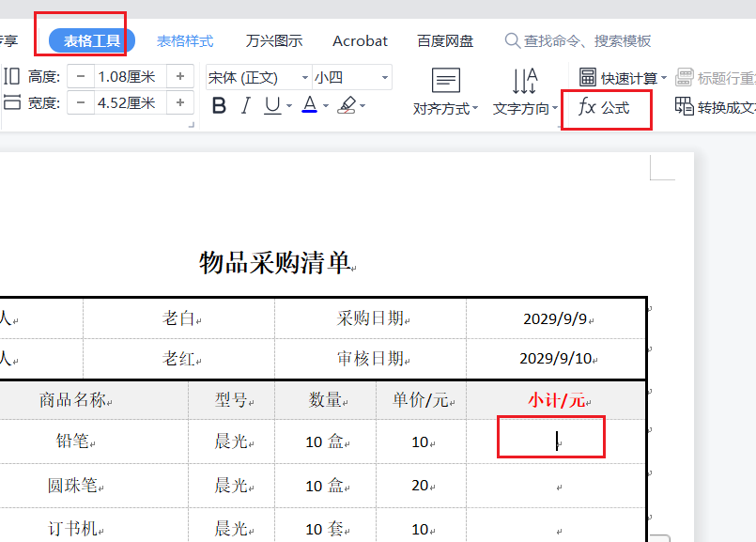Viewport: 756px width, 542px height.
Task: Decrease column width with minus button
Action: click(x=81, y=102)
